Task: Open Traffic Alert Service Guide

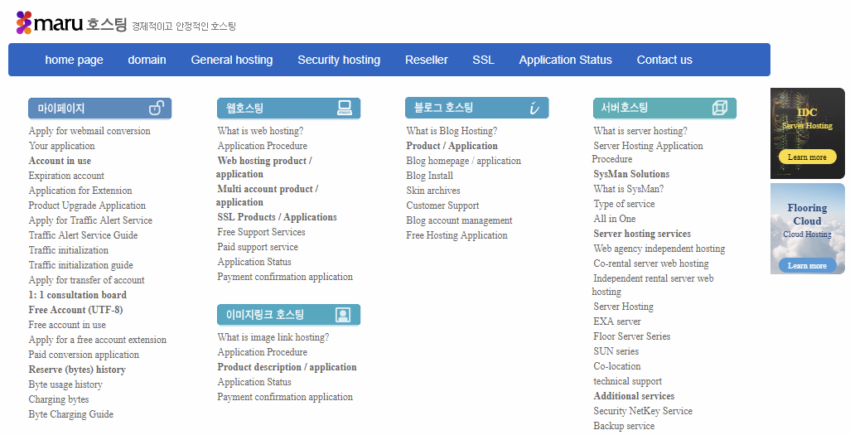Action: click(x=83, y=235)
